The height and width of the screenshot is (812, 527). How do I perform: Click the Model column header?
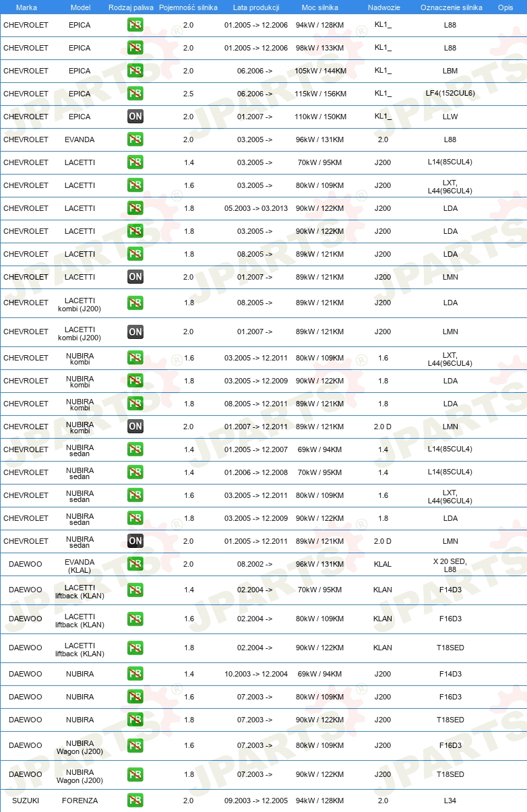(80, 7)
